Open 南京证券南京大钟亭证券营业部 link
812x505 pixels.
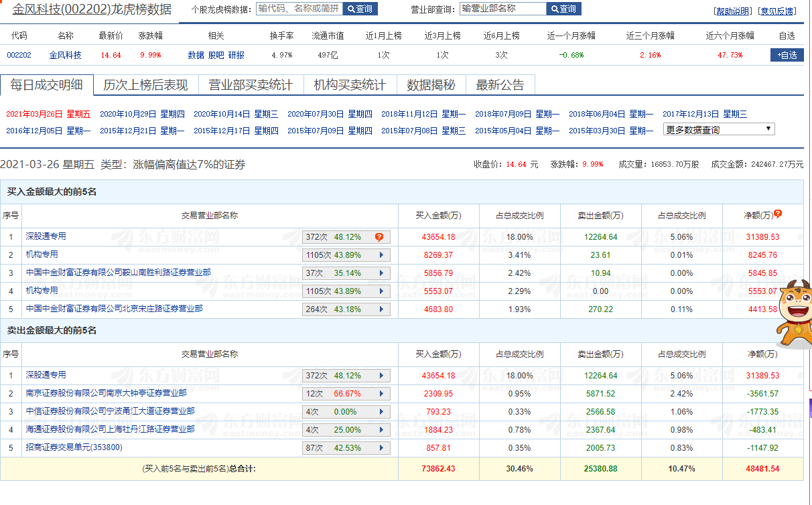106,393
